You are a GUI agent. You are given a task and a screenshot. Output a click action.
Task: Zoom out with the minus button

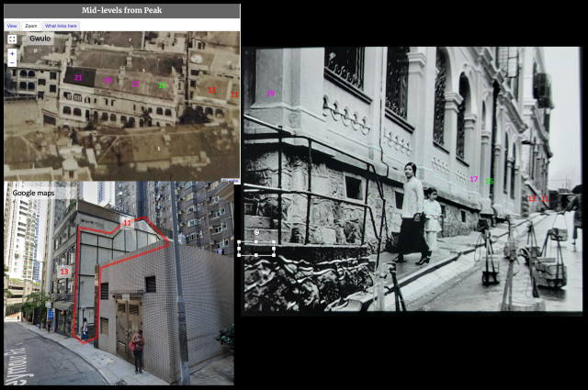pyautogui.click(x=12, y=62)
